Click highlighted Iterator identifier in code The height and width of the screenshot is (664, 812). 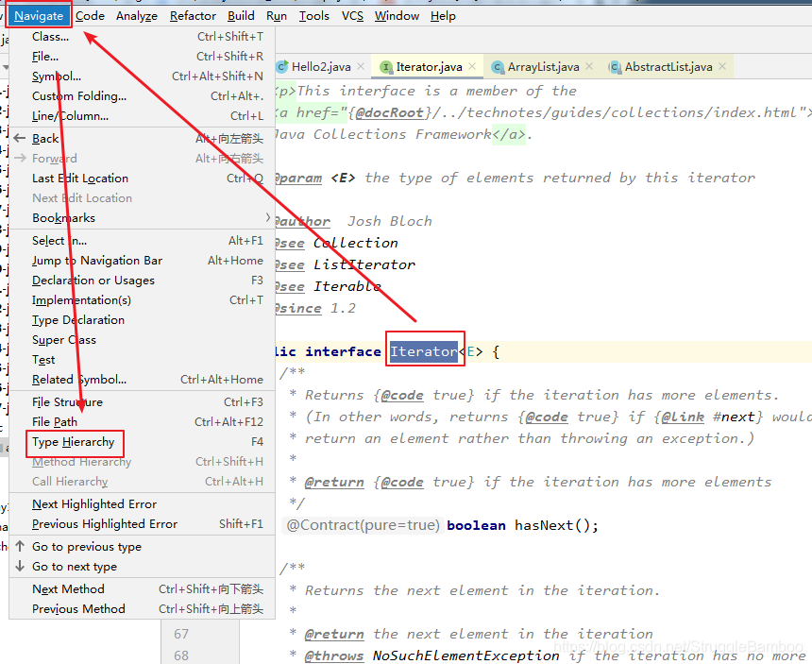(424, 351)
